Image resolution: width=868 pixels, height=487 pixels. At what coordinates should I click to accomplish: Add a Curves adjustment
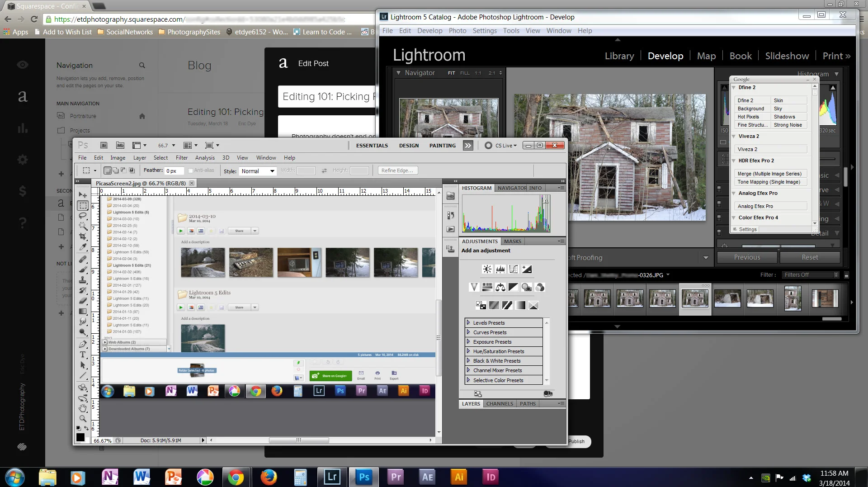tap(514, 269)
